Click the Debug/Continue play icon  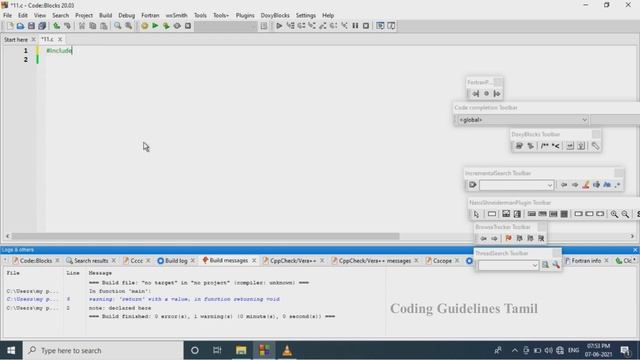click(279, 26)
